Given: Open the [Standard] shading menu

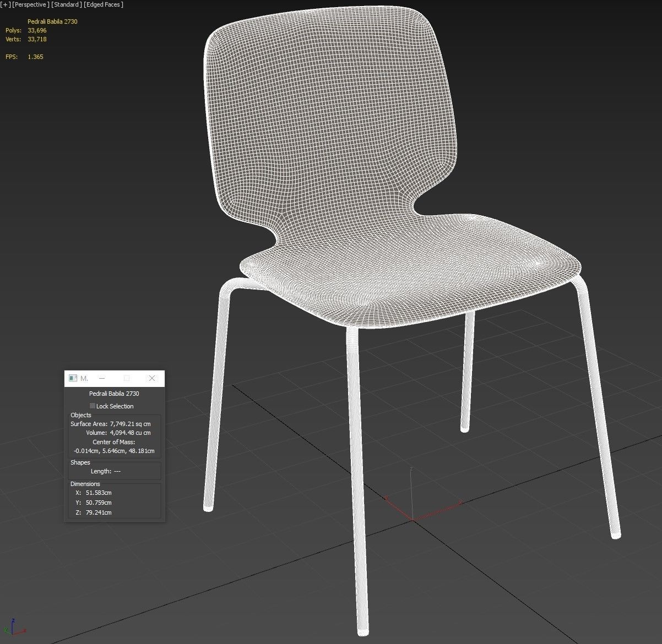Looking at the screenshot, I should [x=67, y=4].
